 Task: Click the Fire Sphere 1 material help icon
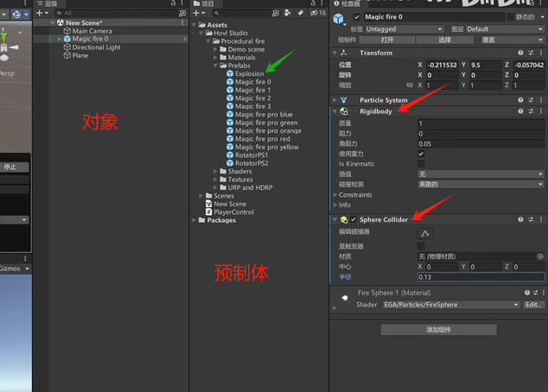pos(527,293)
